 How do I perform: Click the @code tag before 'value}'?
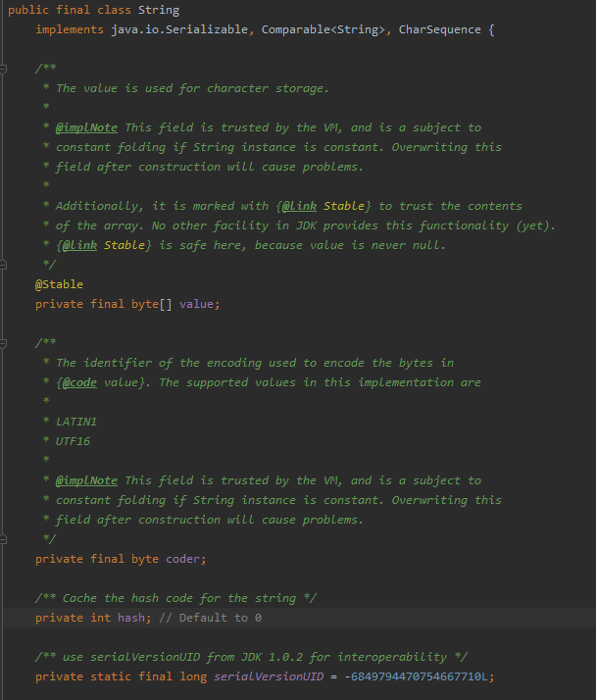80,383
